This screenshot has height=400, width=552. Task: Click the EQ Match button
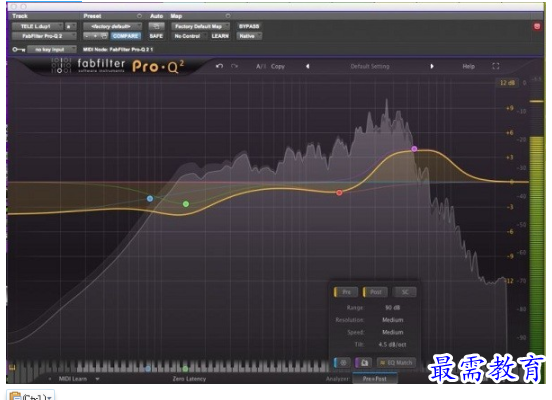(x=396, y=362)
